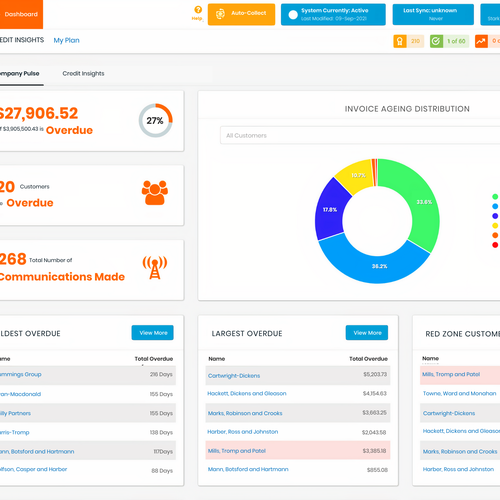Screen dimensions: 500x500
Task: Click the Auto-Collect button
Action: [241, 14]
